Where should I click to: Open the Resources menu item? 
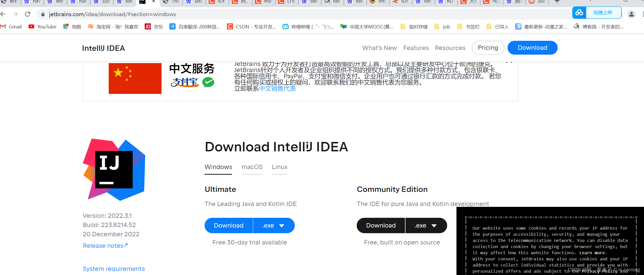(450, 48)
